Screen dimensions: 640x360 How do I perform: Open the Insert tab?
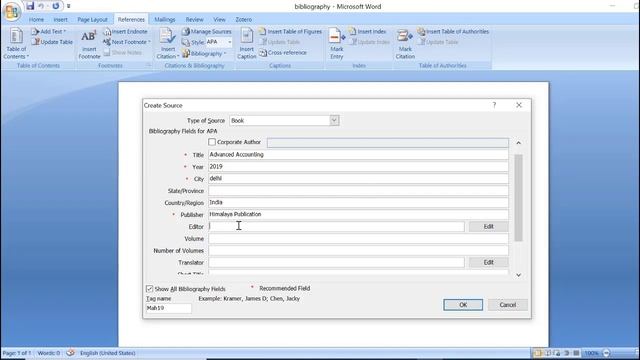click(60, 19)
